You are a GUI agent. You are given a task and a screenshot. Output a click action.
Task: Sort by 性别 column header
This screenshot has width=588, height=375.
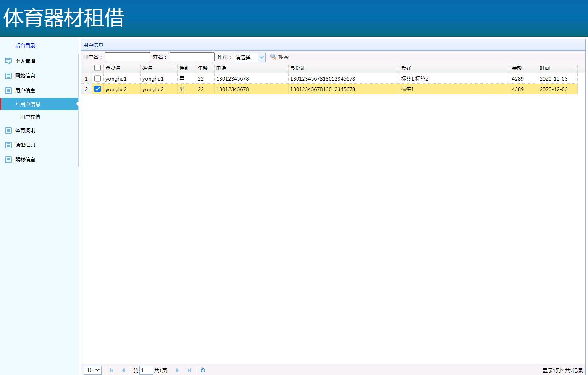(186, 68)
